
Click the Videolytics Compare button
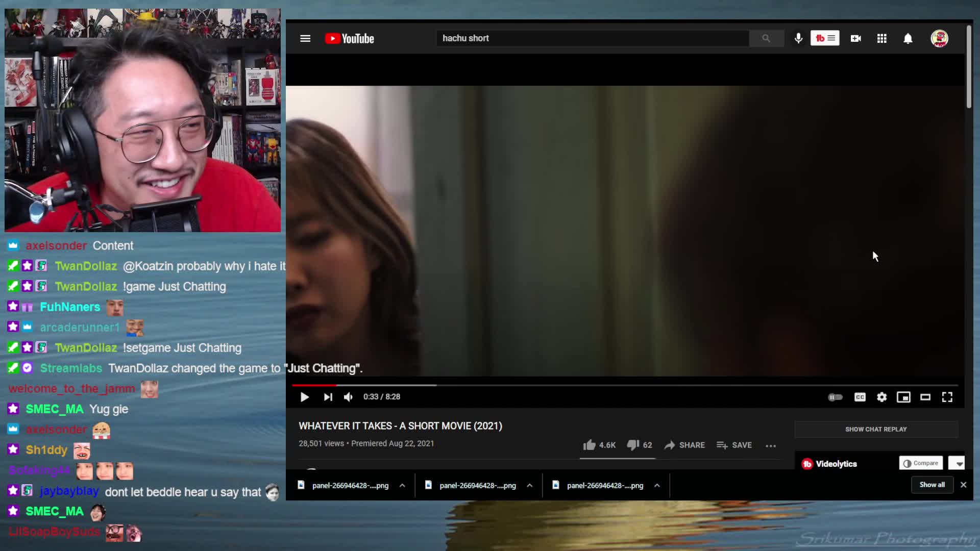[921, 463]
